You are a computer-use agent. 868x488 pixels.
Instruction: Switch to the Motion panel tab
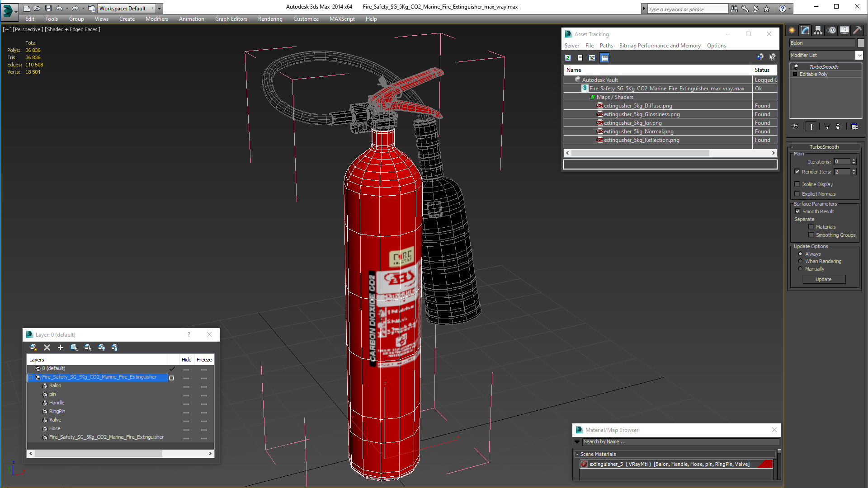[x=832, y=30]
